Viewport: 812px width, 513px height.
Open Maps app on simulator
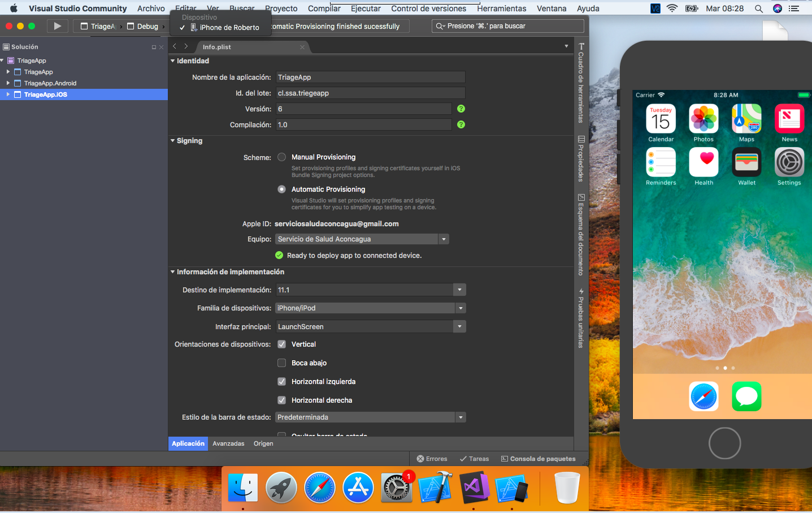(x=746, y=119)
